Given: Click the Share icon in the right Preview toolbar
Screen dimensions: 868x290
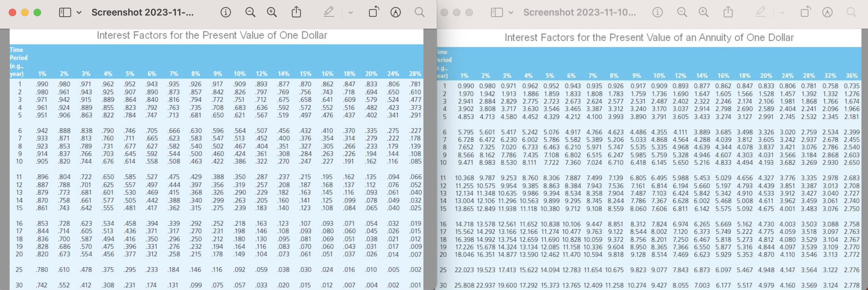Looking at the screenshot, I should [x=728, y=12].
